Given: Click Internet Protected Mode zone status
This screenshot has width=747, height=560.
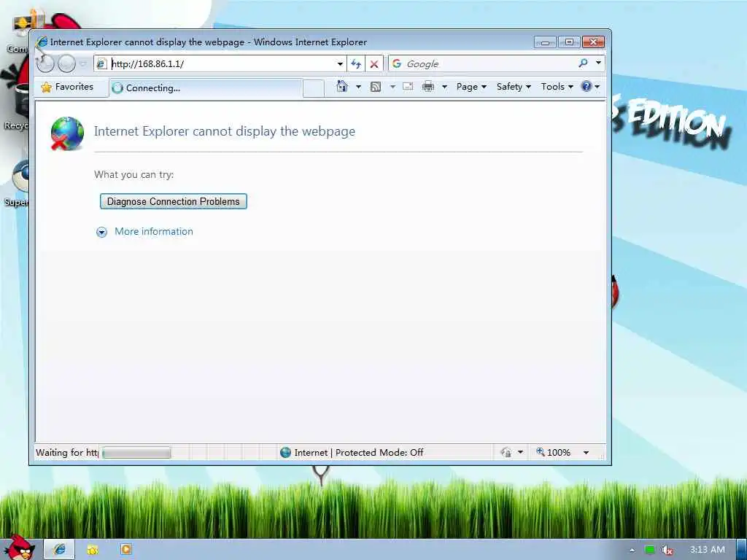Looking at the screenshot, I should tap(352, 452).
